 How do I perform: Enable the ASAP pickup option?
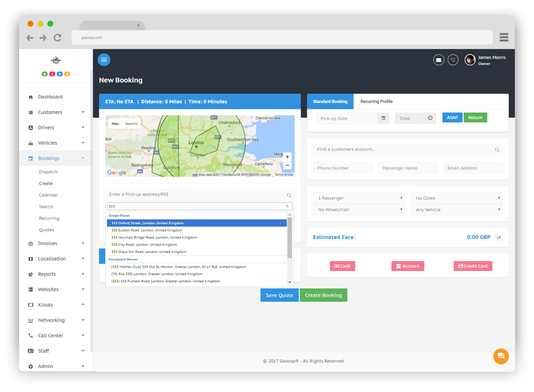coord(452,117)
